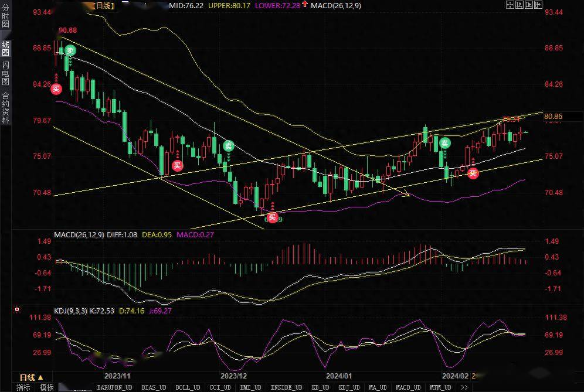This screenshot has width=584, height=392.
Task: Switch to the 闪电图 side tab
Action: point(6,73)
